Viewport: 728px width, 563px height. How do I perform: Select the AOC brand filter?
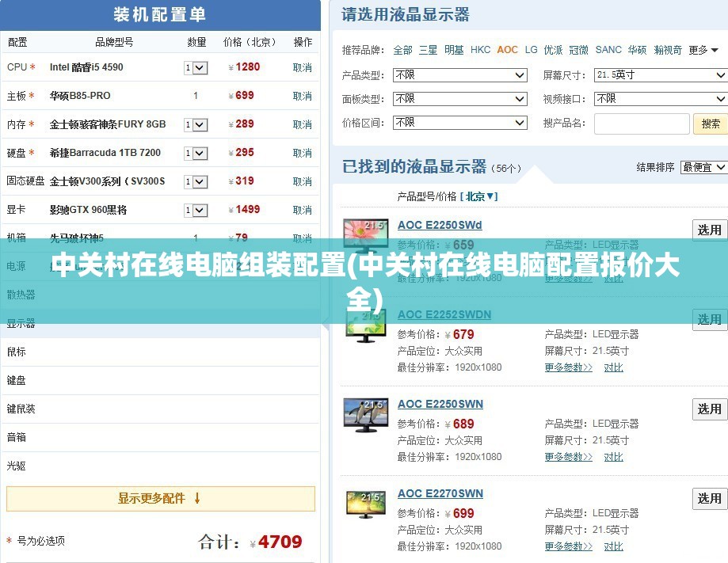(507, 50)
